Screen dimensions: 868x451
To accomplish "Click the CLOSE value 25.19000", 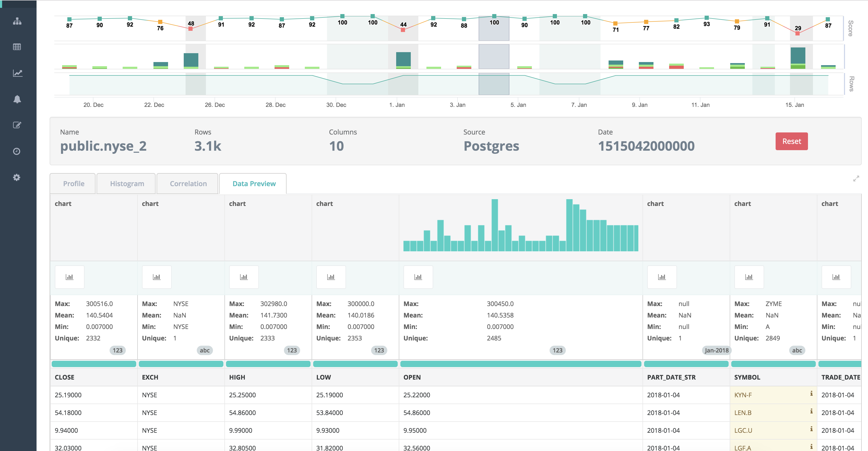I will [68, 395].
